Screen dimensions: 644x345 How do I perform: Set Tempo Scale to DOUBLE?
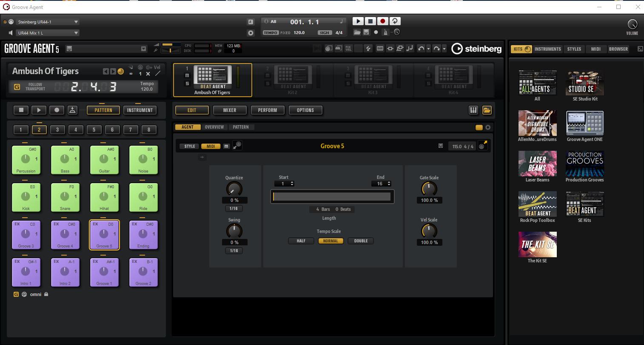[361, 241]
